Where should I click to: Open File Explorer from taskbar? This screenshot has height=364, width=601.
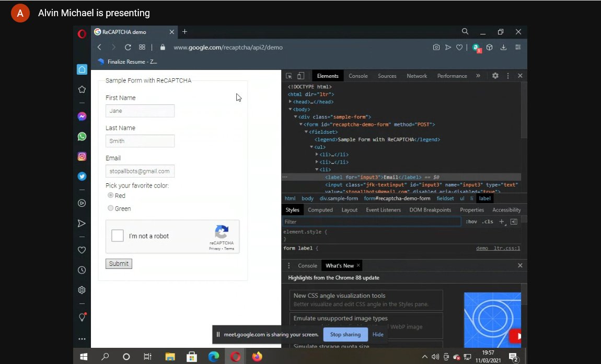click(x=170, y=357)
